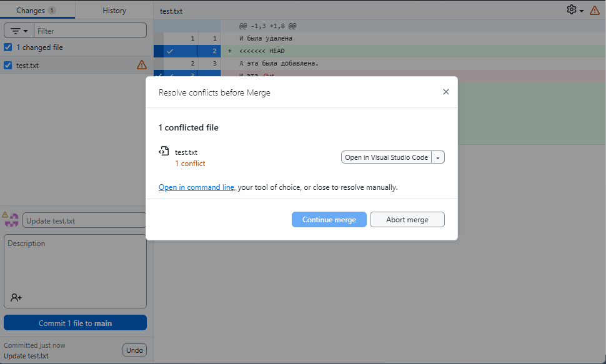Click the warning triangle icon at top right
The height and width of the screenshot is (364, 606).
click(595, 10)
